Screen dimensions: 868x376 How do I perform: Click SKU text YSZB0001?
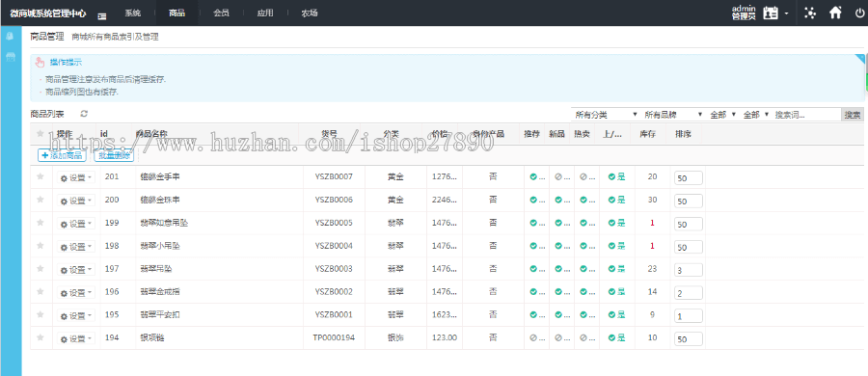click(x=334, y=314)
